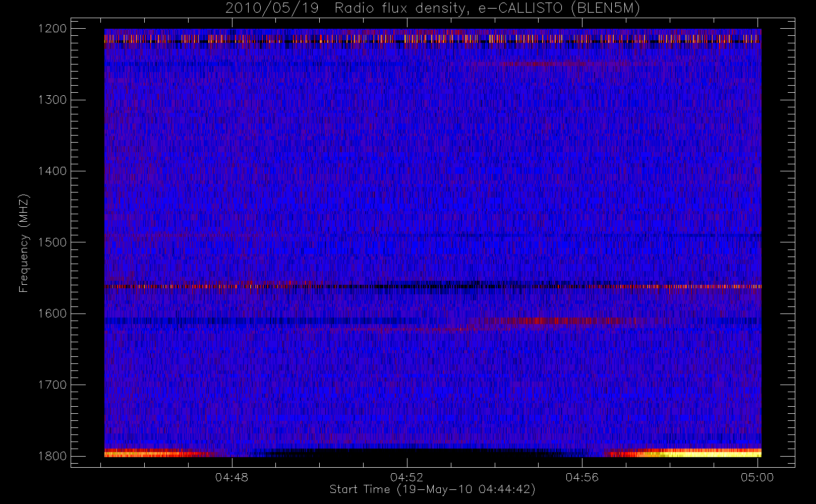Click the 04:48 time tick label
Viewport: 816px width, 504px height.
(231, 477)
